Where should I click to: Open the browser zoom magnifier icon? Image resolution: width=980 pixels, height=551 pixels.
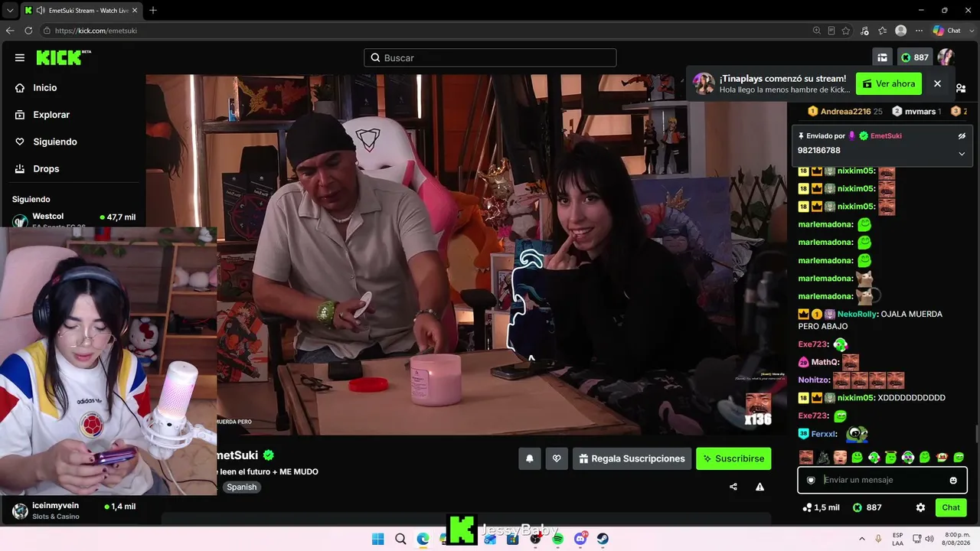816,31
